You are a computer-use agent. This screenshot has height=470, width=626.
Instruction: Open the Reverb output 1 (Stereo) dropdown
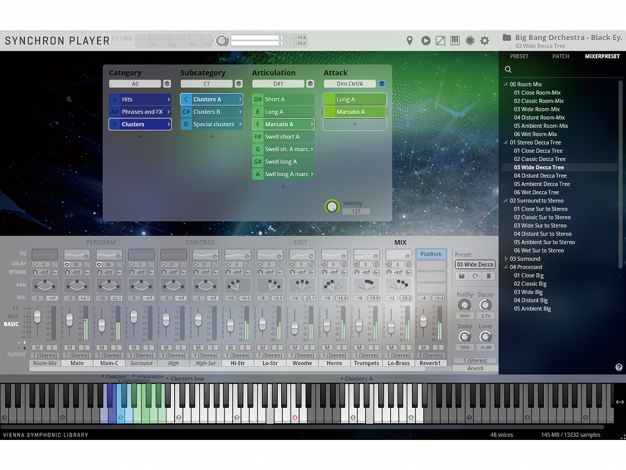[475, 361]
